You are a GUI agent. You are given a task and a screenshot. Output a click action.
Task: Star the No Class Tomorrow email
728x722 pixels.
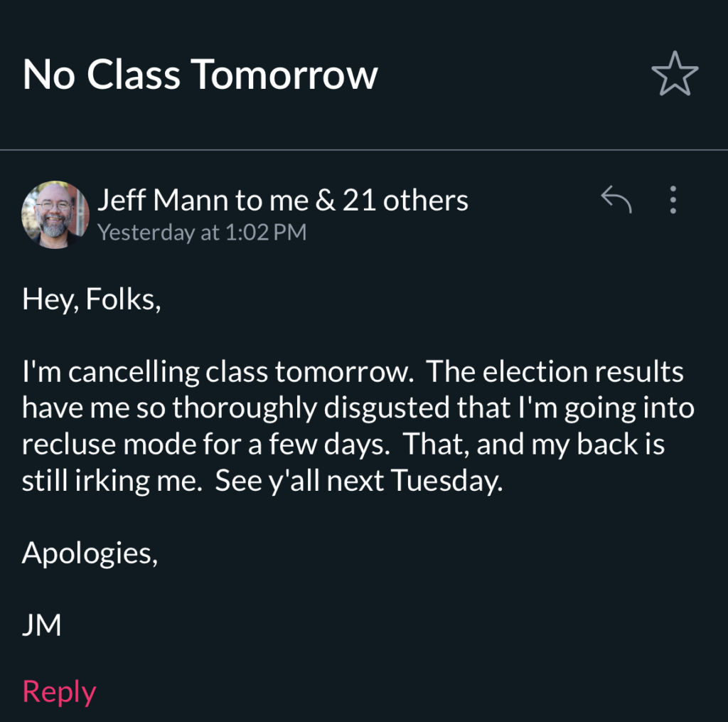(675, 75)
